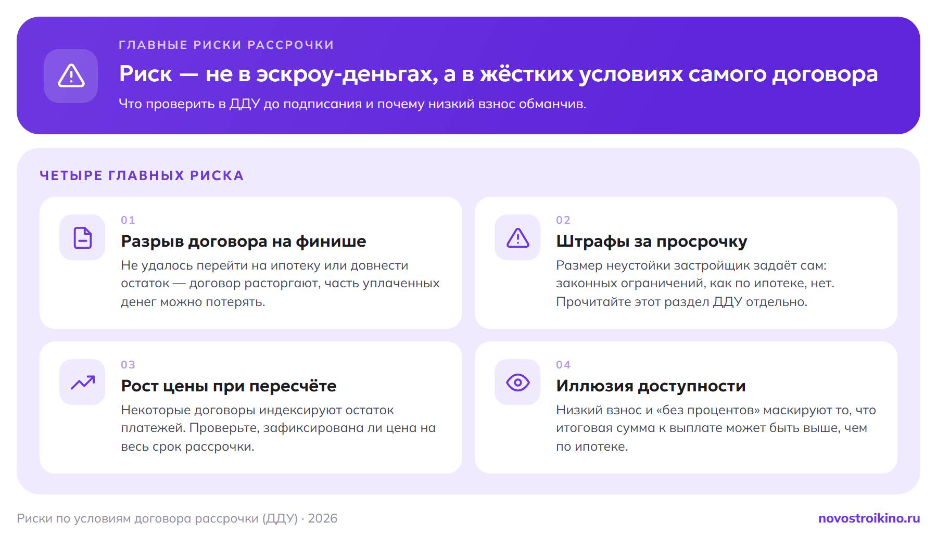Click the card number 02
Screen dimensions: 937x560
(563, 220)
